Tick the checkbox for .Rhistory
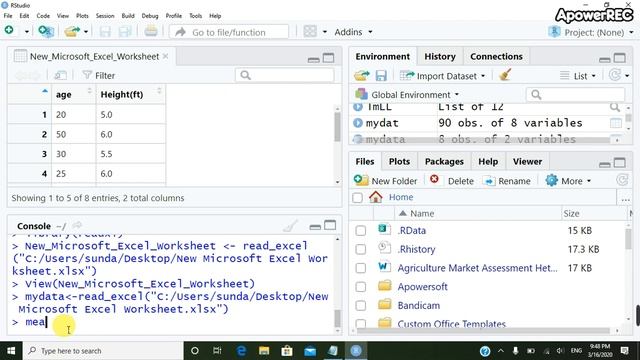This screenshot has height=360, width=640. [x=361, y=249]
